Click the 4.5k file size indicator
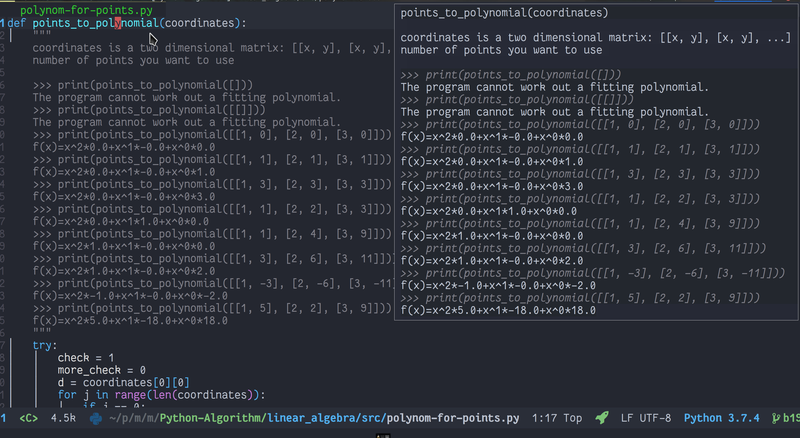 click(x=63, y=418)
